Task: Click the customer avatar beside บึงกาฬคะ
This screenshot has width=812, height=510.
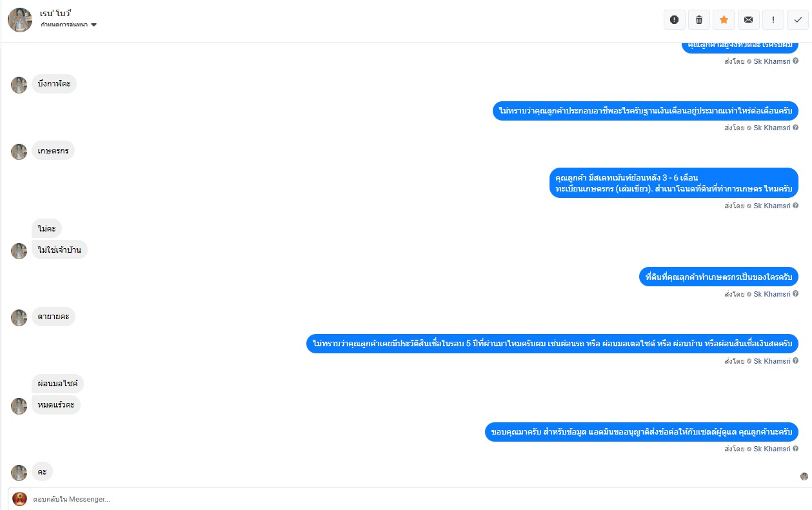Action: click(x=19, y=85)
